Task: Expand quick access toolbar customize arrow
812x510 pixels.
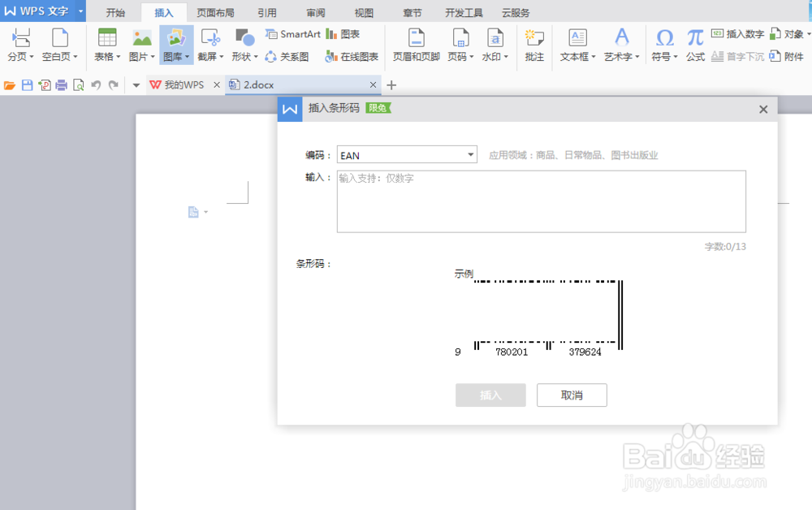Action: tap(136, 85)
